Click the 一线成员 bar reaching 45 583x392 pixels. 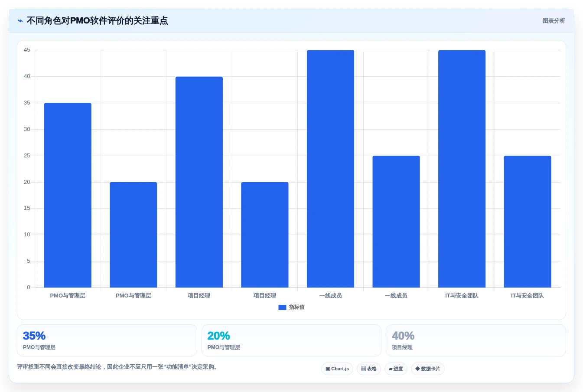(330, 169)
